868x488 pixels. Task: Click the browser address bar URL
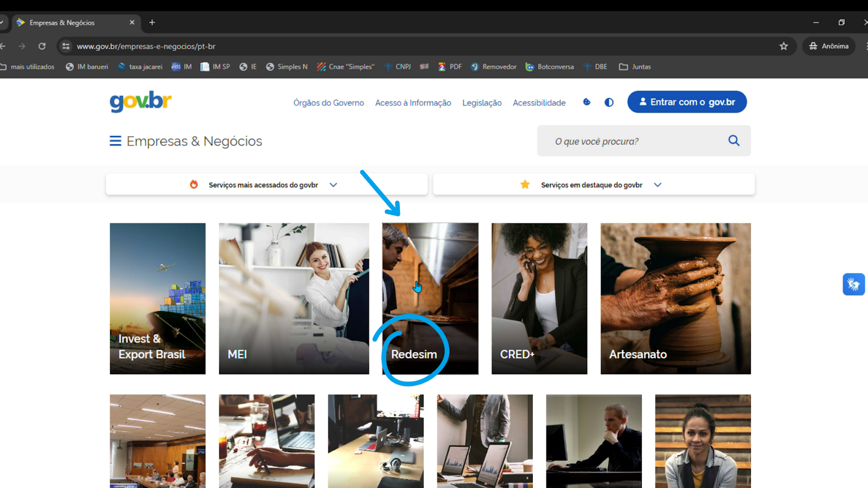click(146, 46)
